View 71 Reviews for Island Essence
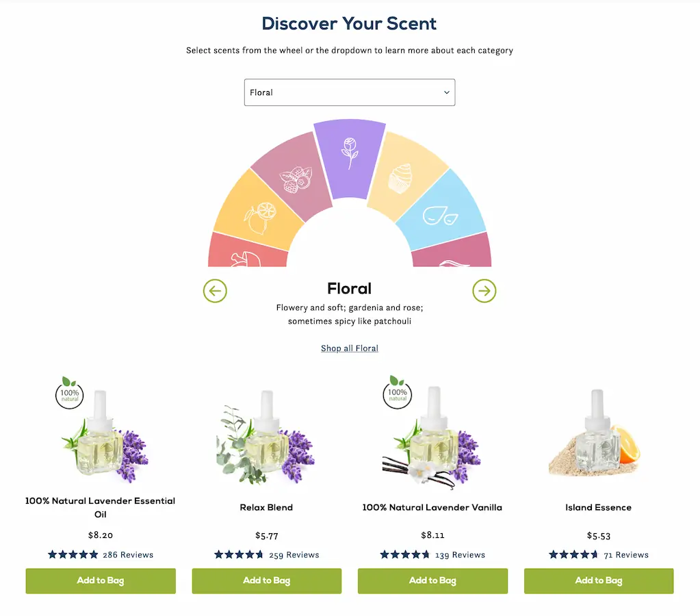Image resolution: width=700 pixels, height=616 pixels. pyautogui.click(x=626, y=555)
